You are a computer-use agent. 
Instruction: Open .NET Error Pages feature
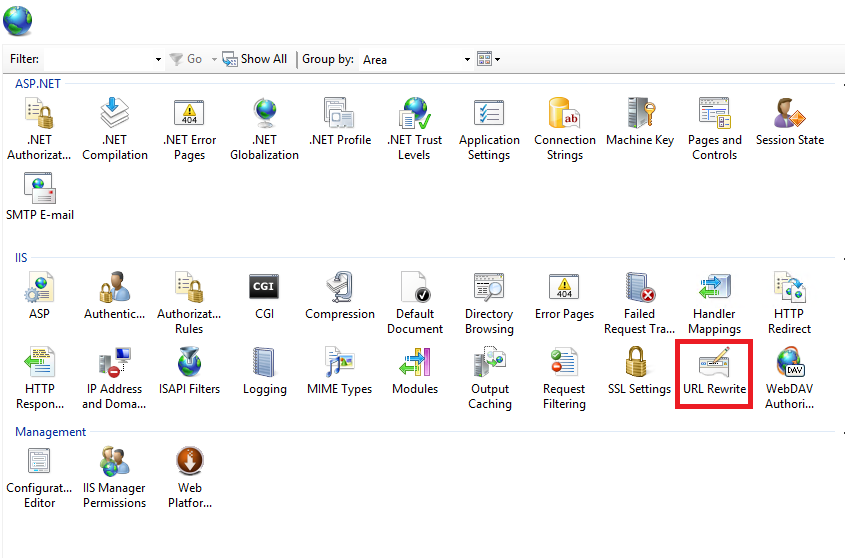(190, 129)
